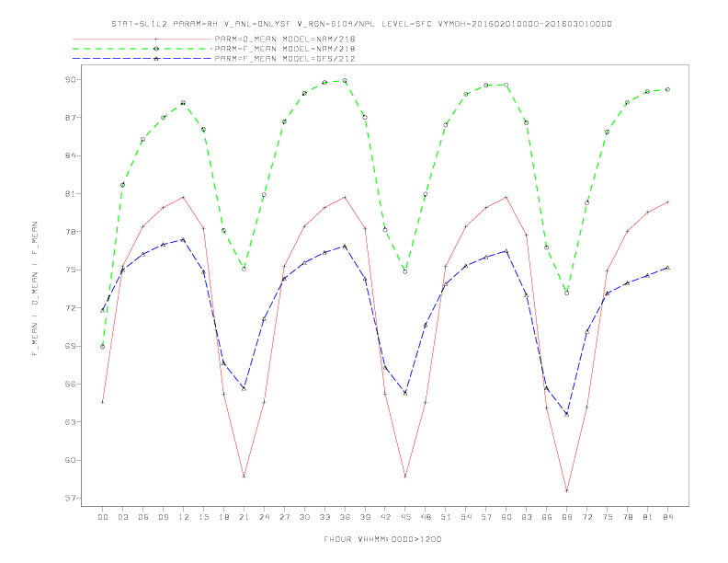Click x-axis tick label 18
The image size is (728, 563).
click(x=223, y=517)
